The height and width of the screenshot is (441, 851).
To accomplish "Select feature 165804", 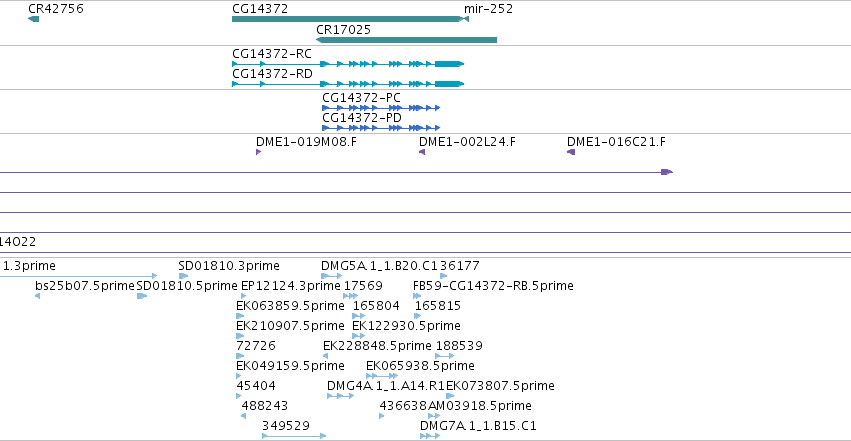I will [359, 316].
